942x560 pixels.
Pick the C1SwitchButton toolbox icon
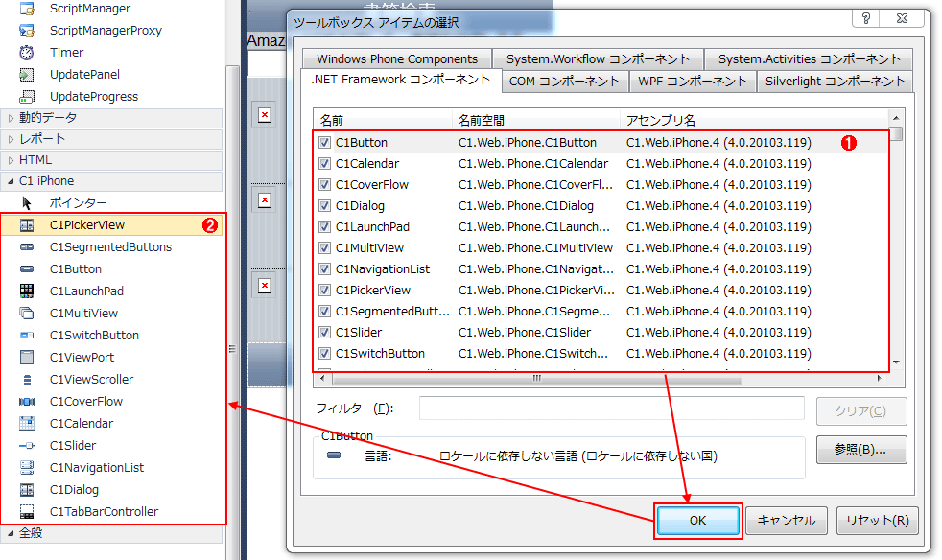[x=27, y=336]
